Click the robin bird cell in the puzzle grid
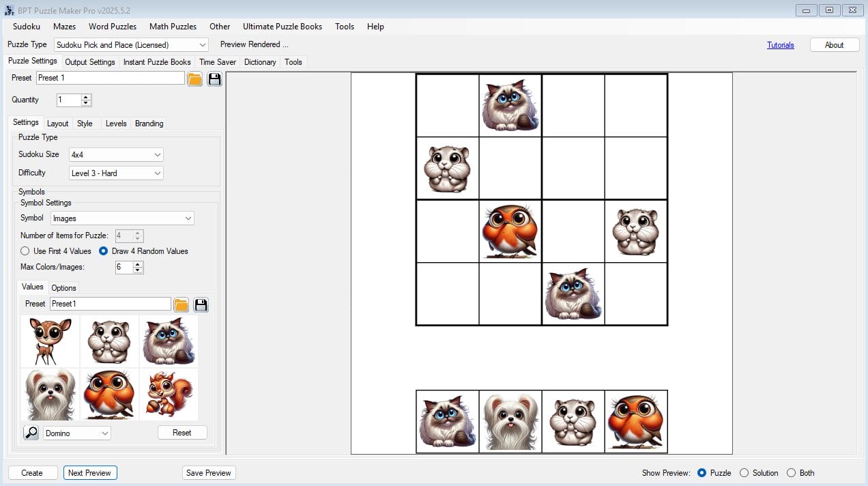 (510, 231)
